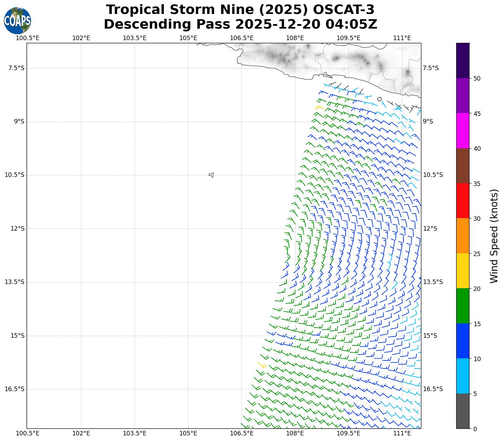
Task: Click the red 30-35 knot colorbar segment
Action: tap(463, 201)
